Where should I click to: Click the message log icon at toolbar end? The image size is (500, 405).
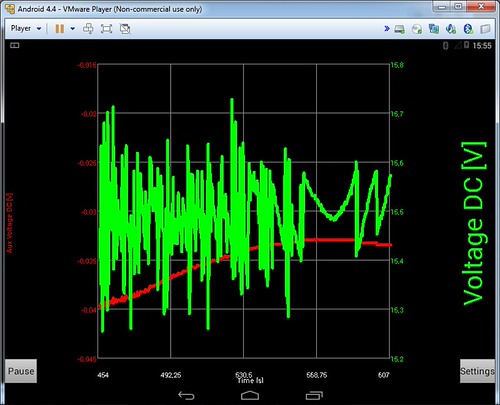tap(486, 29)
